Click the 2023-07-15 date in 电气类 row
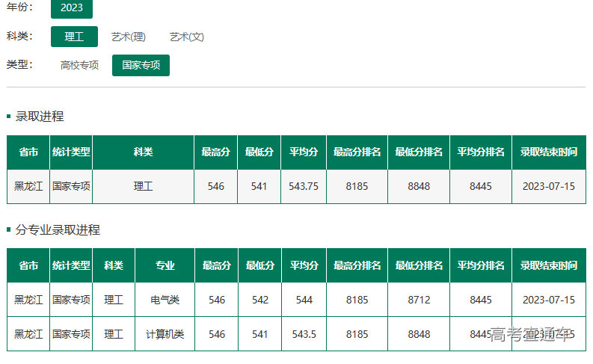This screenshot has height=364, width=593. 549,300
